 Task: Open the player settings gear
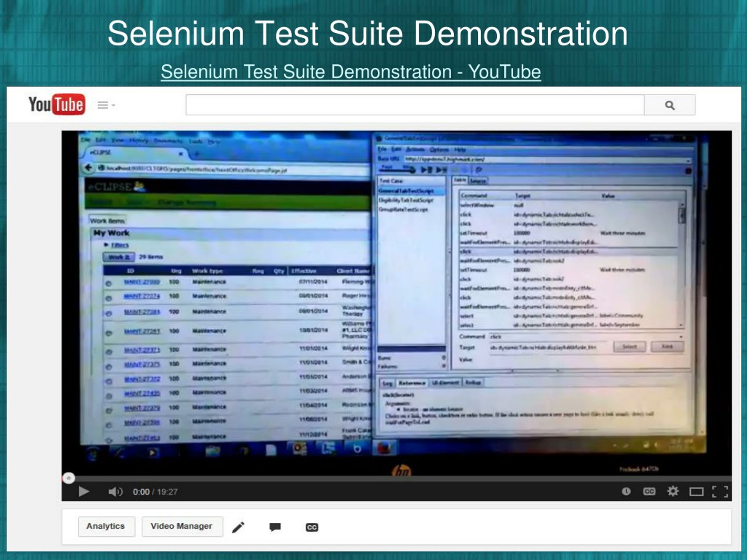click(x=673, y=491)
